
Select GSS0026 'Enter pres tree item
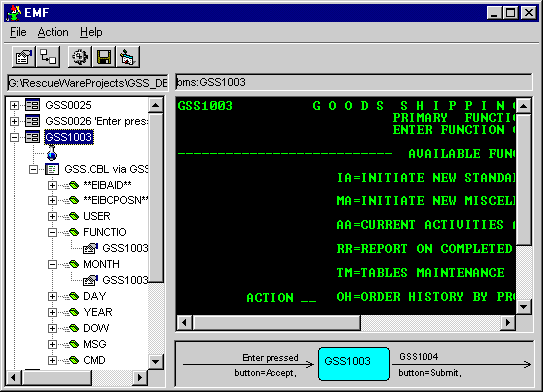click(97, 121)
